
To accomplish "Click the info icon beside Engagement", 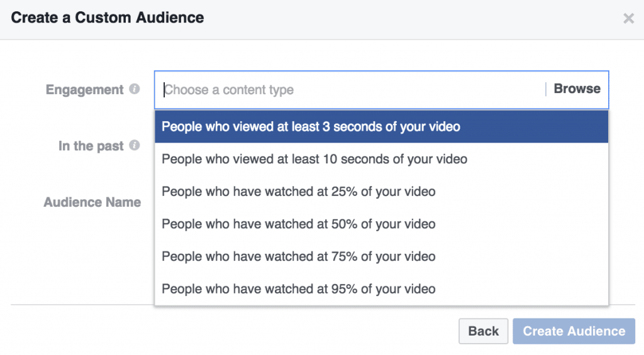I will pos(134,89).
